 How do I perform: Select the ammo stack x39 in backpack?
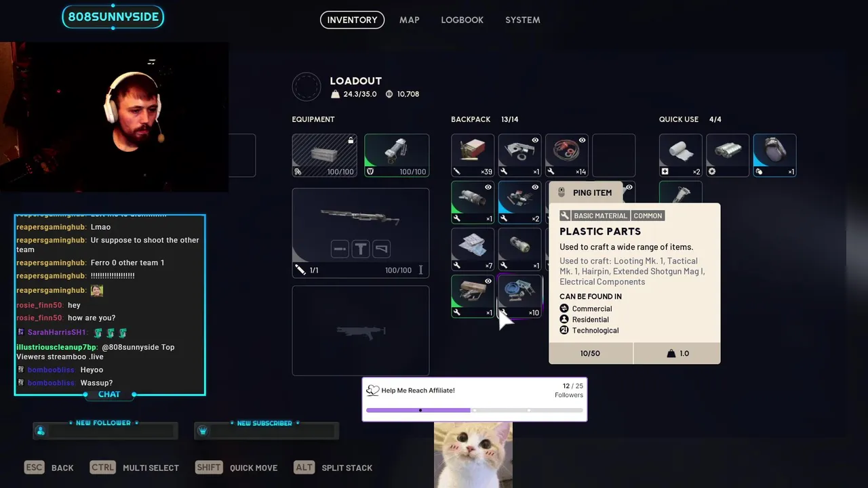[473, 155]
